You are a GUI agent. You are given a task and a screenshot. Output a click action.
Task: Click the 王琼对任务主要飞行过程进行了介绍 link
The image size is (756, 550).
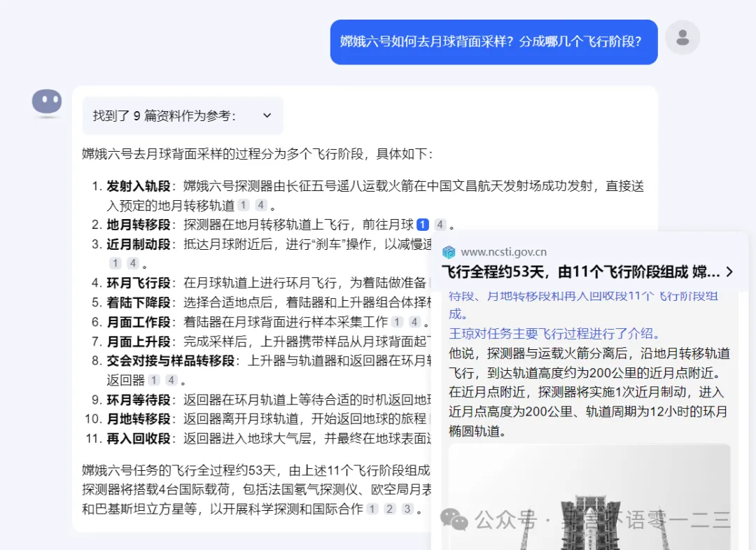click(x=554, y=333)
